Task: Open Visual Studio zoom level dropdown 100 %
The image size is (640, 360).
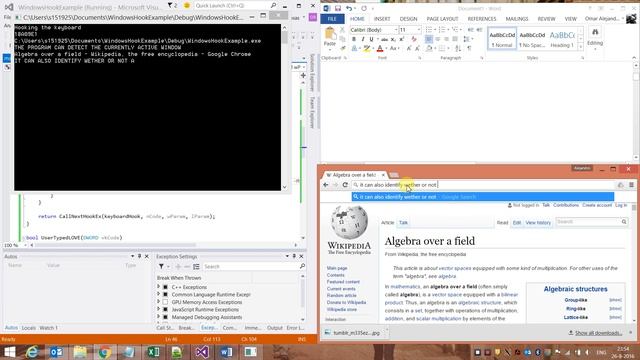Action: click(x=25, y=245)
